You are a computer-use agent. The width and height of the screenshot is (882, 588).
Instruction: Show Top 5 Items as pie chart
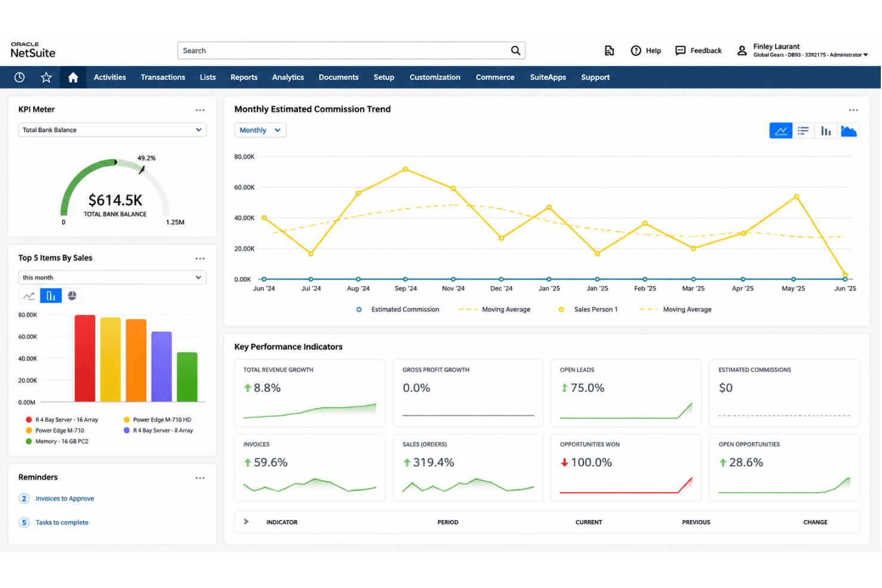tap(72, 296)
